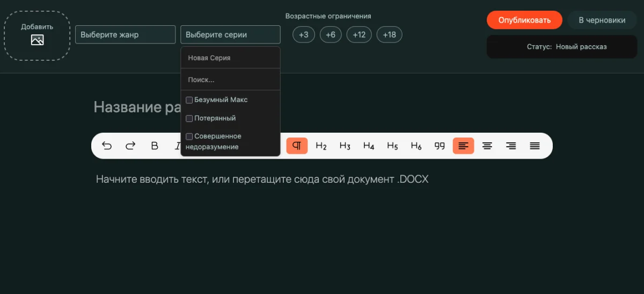
Task: Apply Heading 2 style
Action: (x=321, y=146)
